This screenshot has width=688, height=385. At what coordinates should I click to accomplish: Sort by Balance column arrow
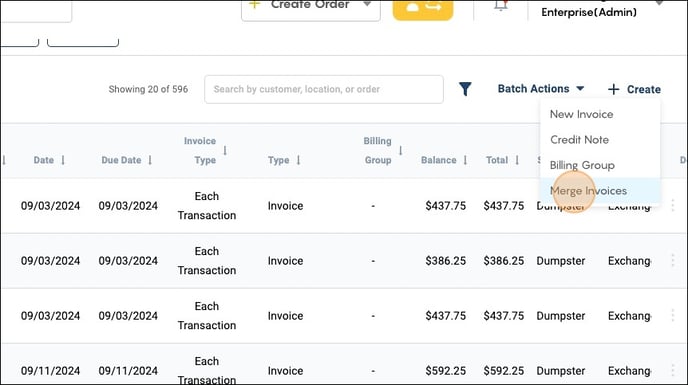pyautogui.click(x=465, y=160)
